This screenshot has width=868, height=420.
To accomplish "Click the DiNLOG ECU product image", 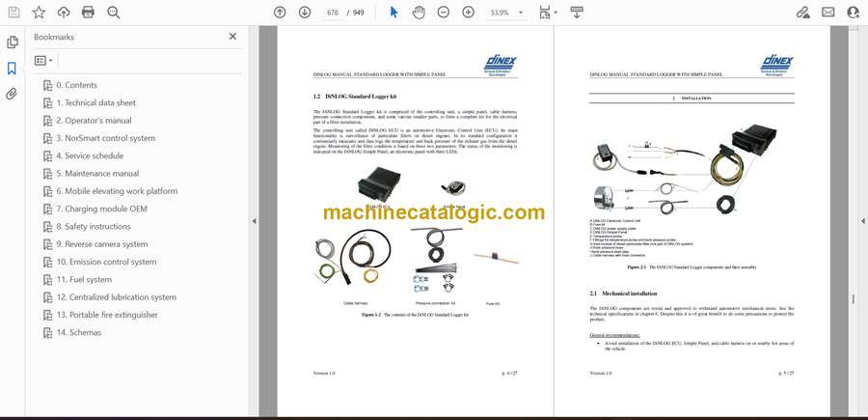I will point(379,183).
